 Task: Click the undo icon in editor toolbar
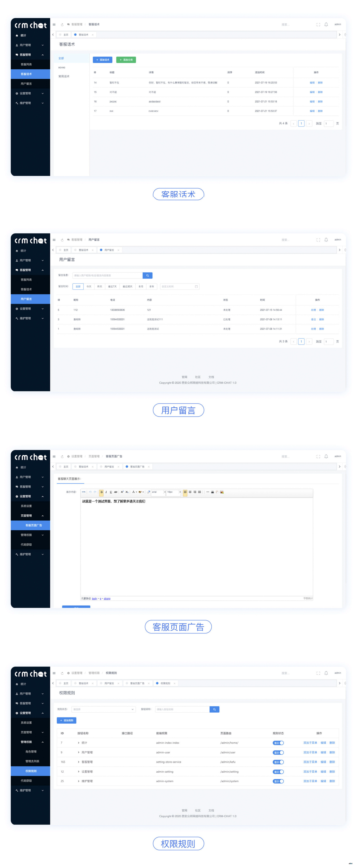coord(90,492)
